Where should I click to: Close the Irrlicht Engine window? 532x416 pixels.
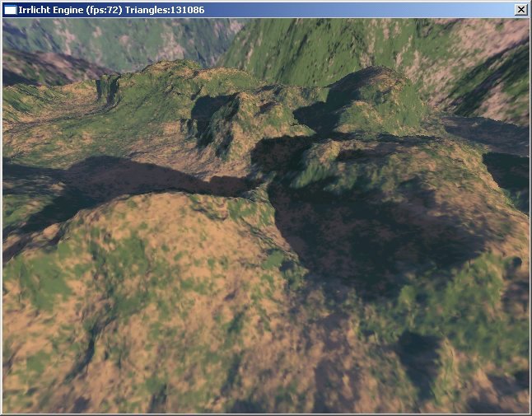tap(520, 9)
